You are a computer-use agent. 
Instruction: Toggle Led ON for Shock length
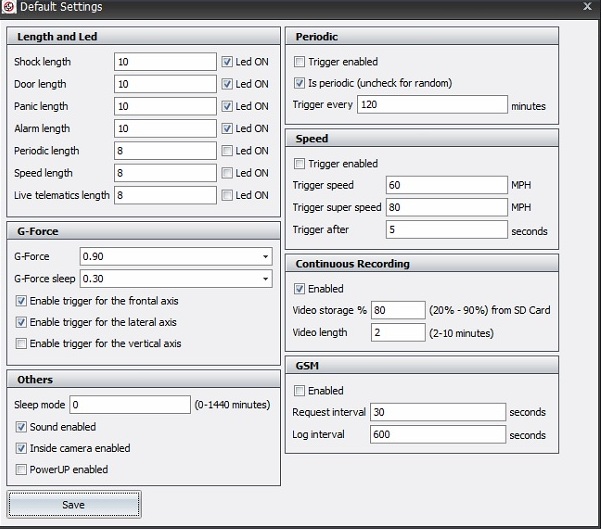click(x=227, y=62)
